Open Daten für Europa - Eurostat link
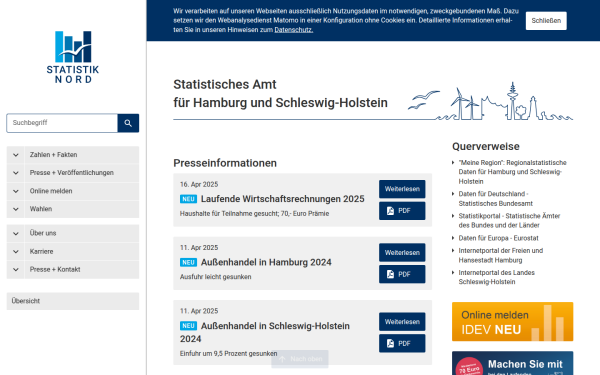 coord(498,238)
